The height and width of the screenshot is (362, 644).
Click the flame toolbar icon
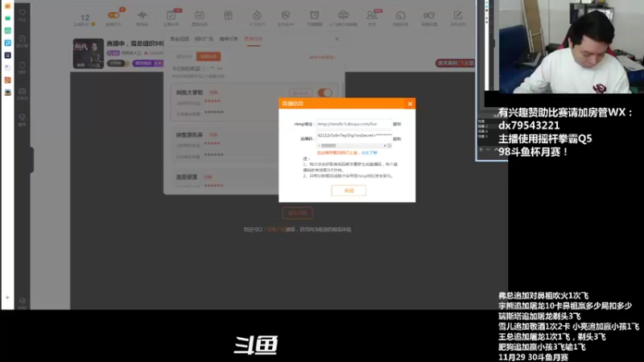257,15
